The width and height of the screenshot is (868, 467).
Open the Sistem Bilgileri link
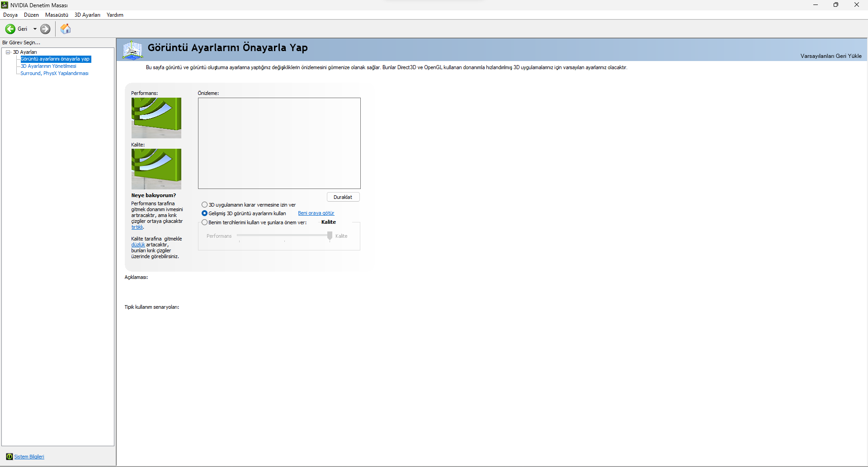29,457
